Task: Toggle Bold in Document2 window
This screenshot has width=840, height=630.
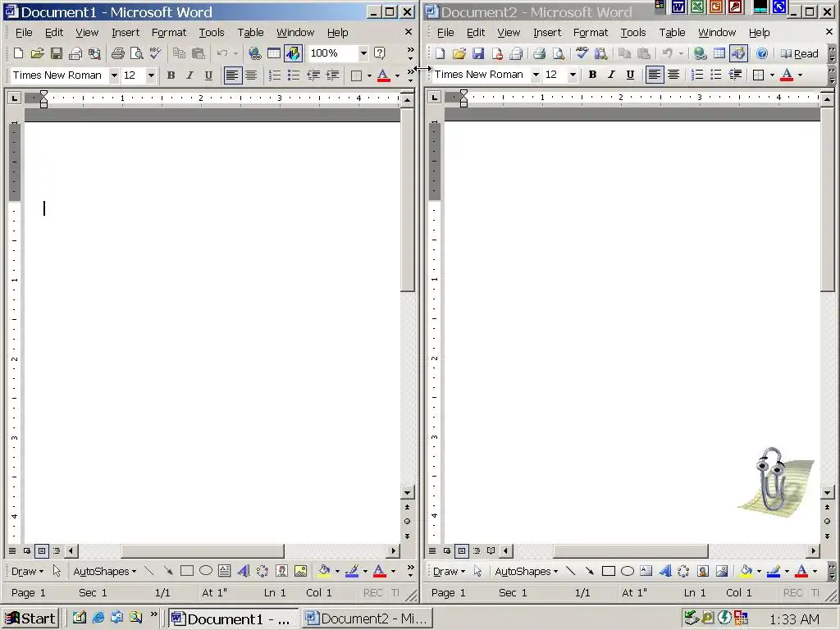Action: [x=592, y=75]
